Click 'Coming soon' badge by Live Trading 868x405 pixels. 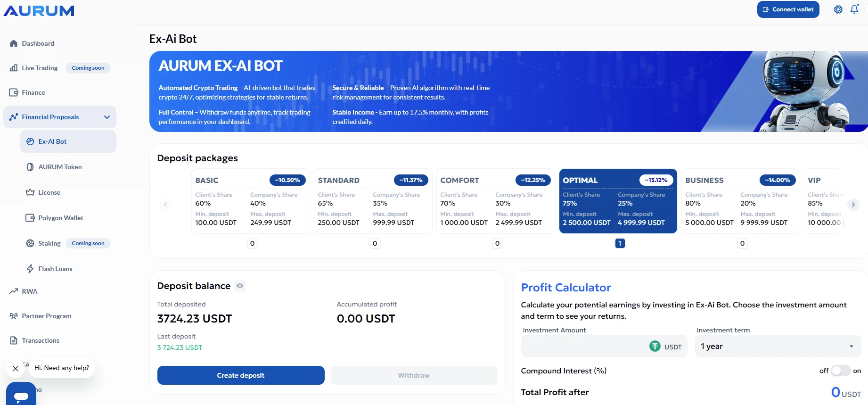pos(88,68)
